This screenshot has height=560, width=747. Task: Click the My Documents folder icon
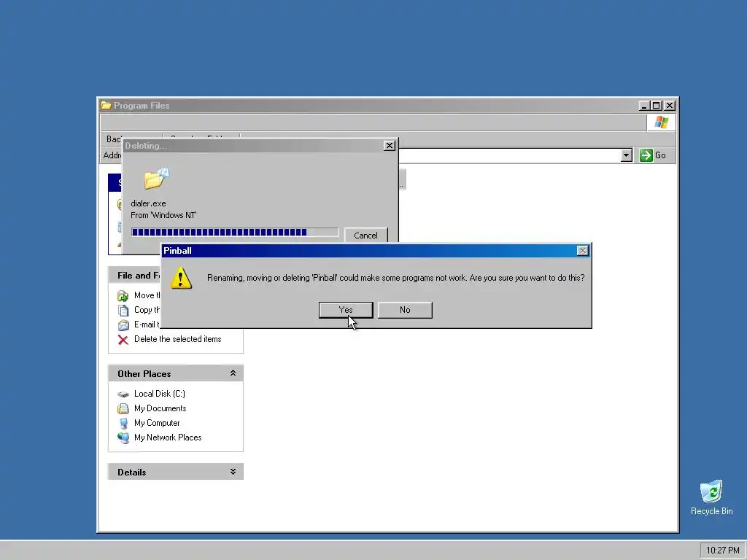(123, 408)
